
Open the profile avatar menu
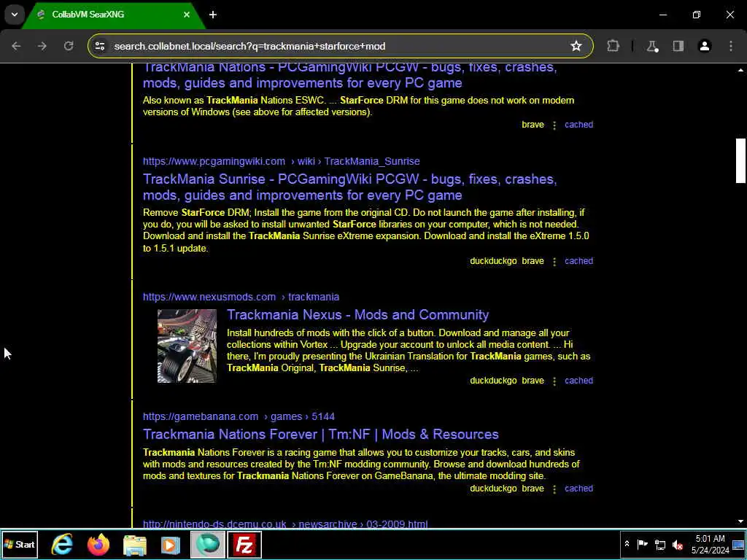point(705,46)
